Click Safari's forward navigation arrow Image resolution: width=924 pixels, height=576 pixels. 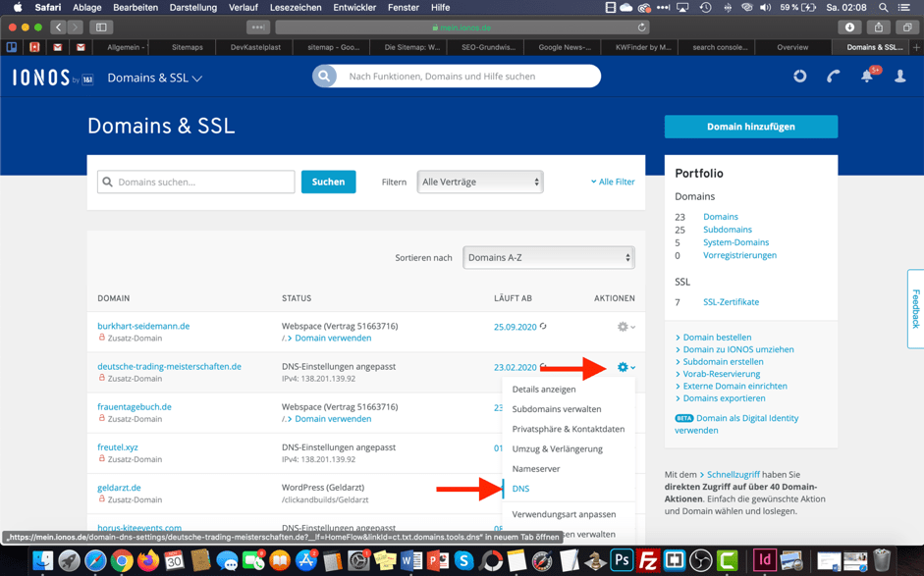75,27
